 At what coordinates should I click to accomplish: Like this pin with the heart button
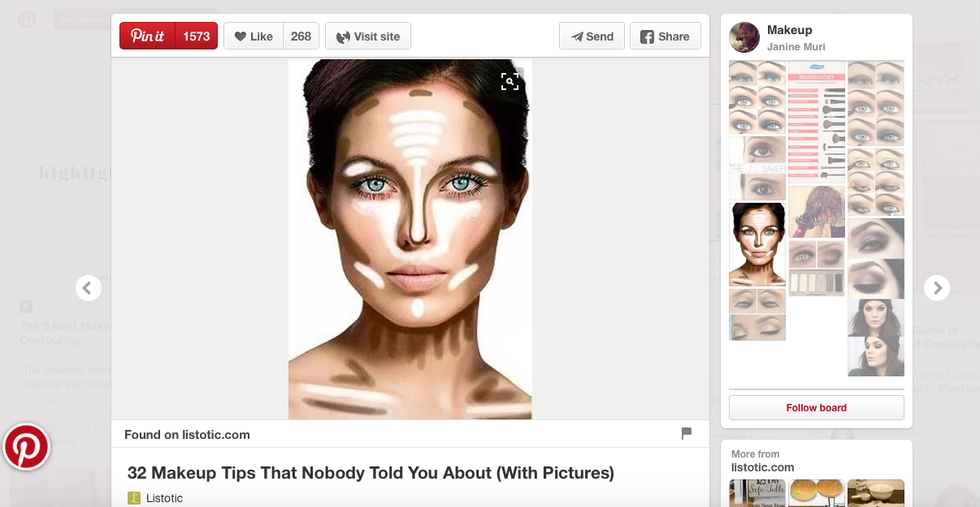(254, 36)
